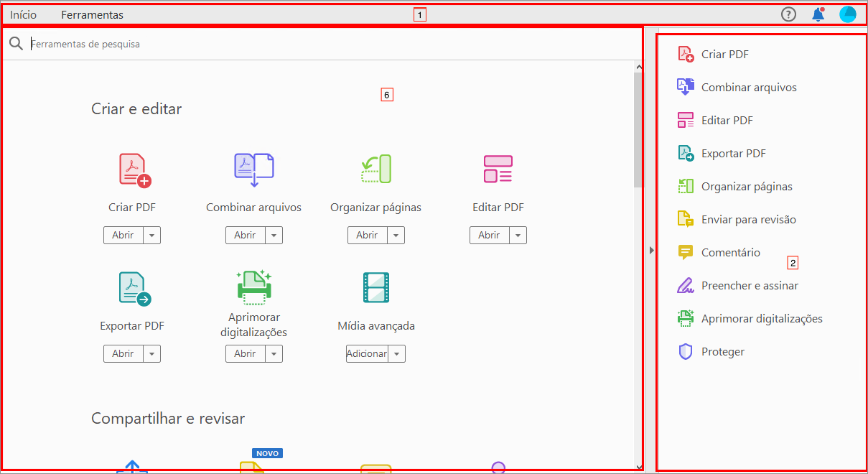This screenshot has width=868, height=474.
Task: Click Abrir under Criar PDF
Action: (x=123, y=235)
